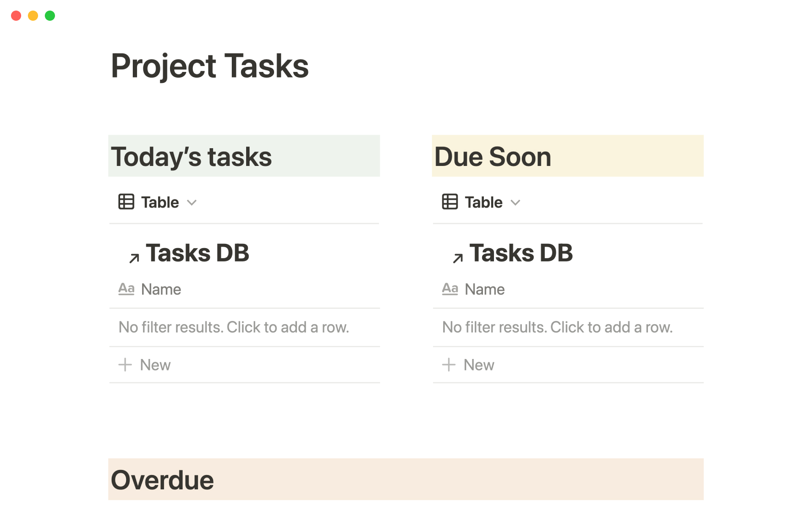Image resolution: width=812 pixels, height=508 pixels.
Task: Click the Project Tasks page title
Action: point(210,66)
